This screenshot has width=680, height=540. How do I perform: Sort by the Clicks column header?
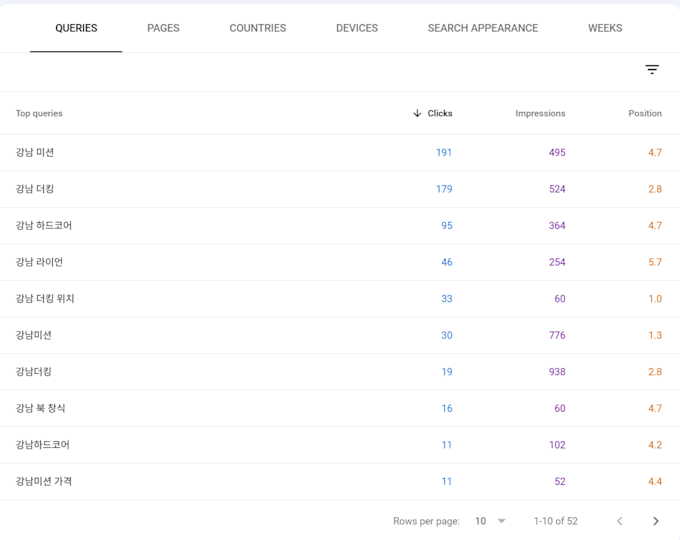pyautogui.click(x=440, y=113)
